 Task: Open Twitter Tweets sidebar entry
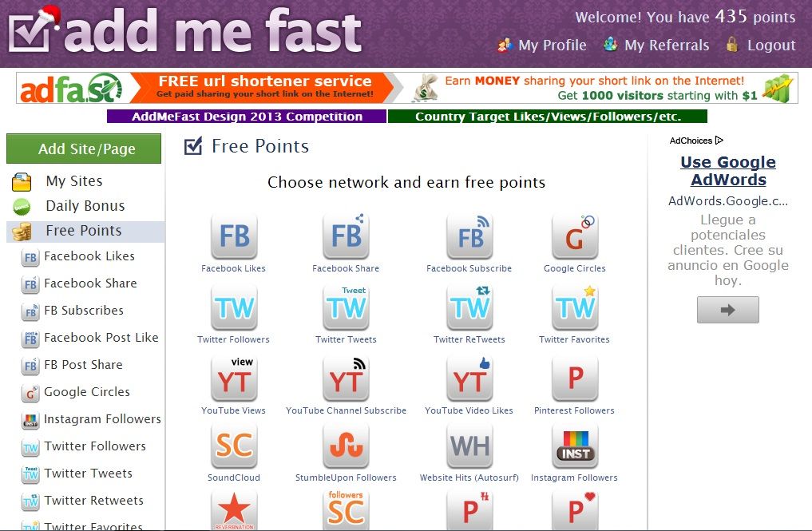point(88,474)
